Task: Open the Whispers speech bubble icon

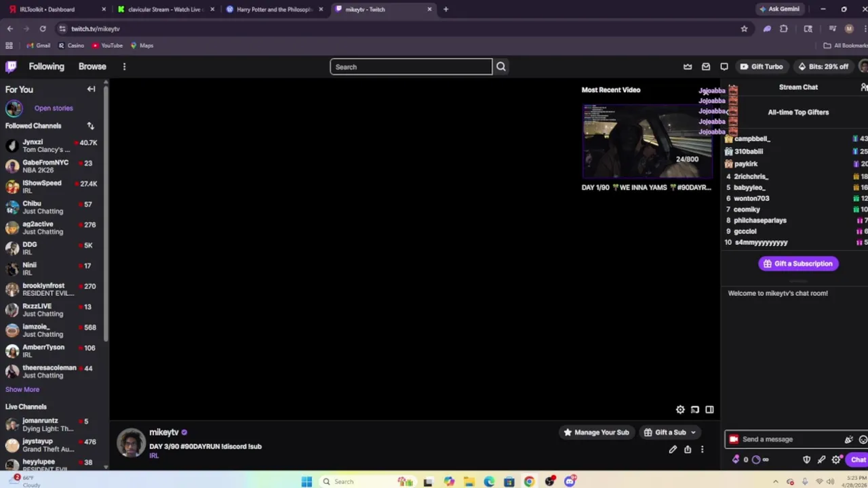Action: click(724, 66)
